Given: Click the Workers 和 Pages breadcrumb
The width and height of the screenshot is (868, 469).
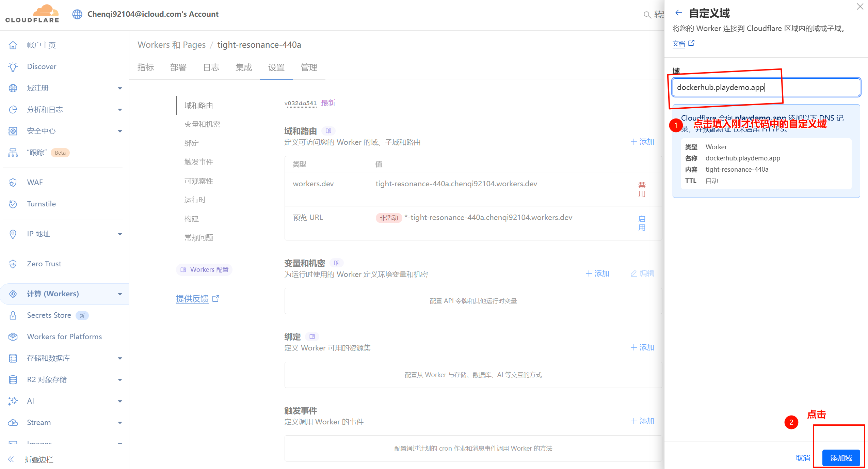Looking at the screenshot, I should click(x=172, y=45).
